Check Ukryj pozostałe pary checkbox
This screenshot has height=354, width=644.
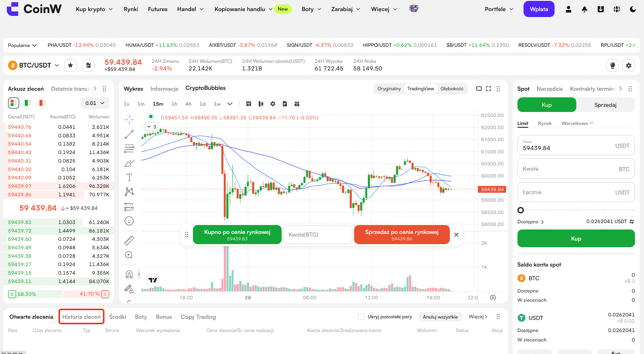pyautogui.click(x=361, y=317)
